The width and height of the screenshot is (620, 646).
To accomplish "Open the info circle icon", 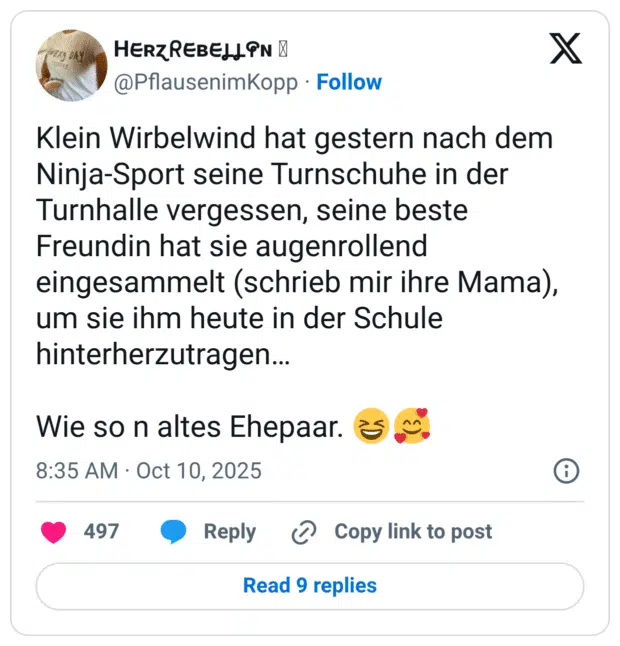I will point(566,471).
